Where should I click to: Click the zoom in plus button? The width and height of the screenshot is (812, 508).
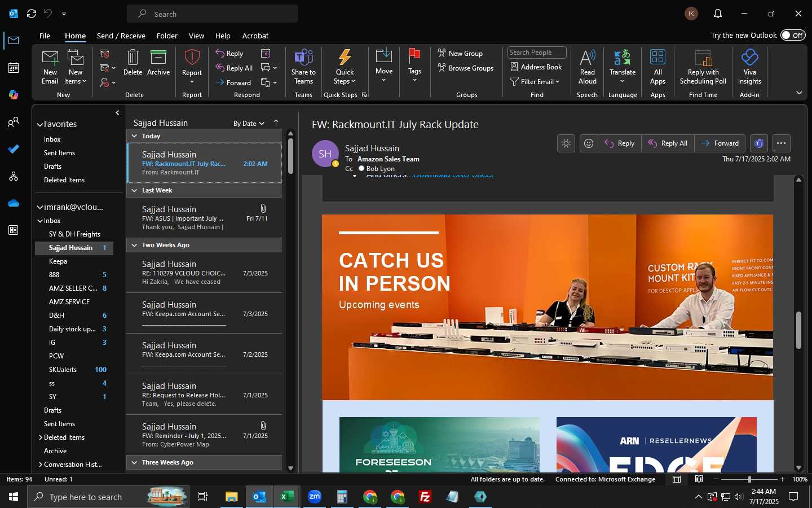pyautogui.click(x=782, y=479)
